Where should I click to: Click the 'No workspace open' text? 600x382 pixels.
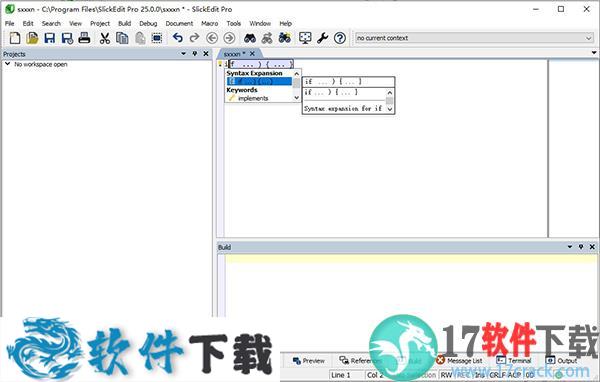pos(41,64)
